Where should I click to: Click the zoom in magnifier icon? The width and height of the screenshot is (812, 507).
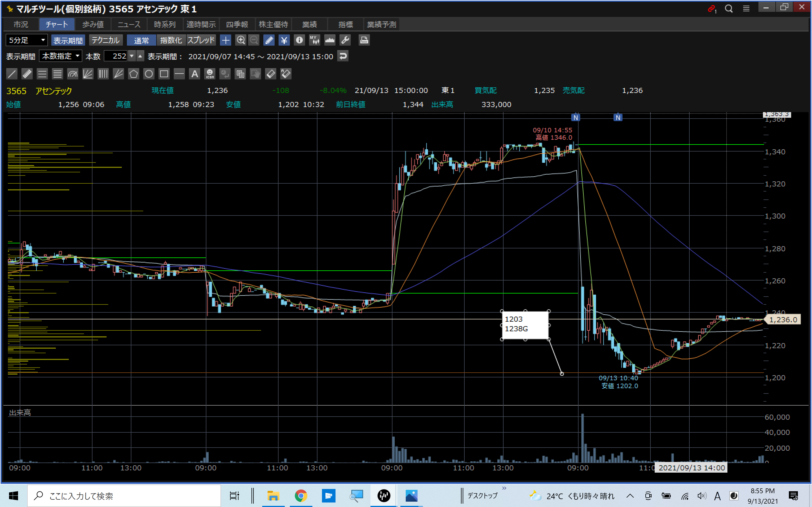point(240,40)
